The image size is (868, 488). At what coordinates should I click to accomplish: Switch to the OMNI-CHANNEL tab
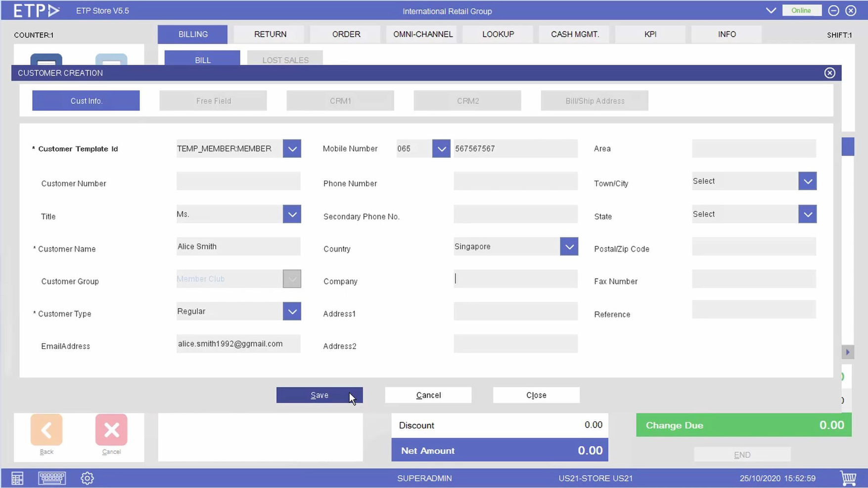[x=422, y=34]
